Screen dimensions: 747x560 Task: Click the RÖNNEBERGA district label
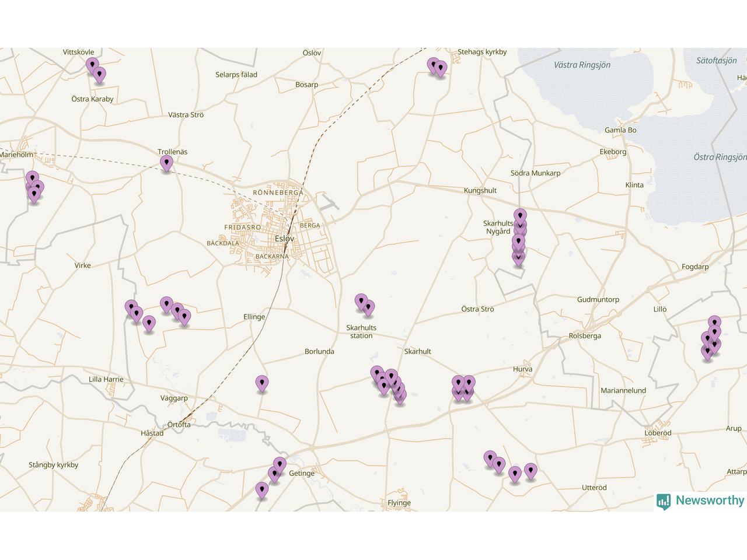point(278,192)
